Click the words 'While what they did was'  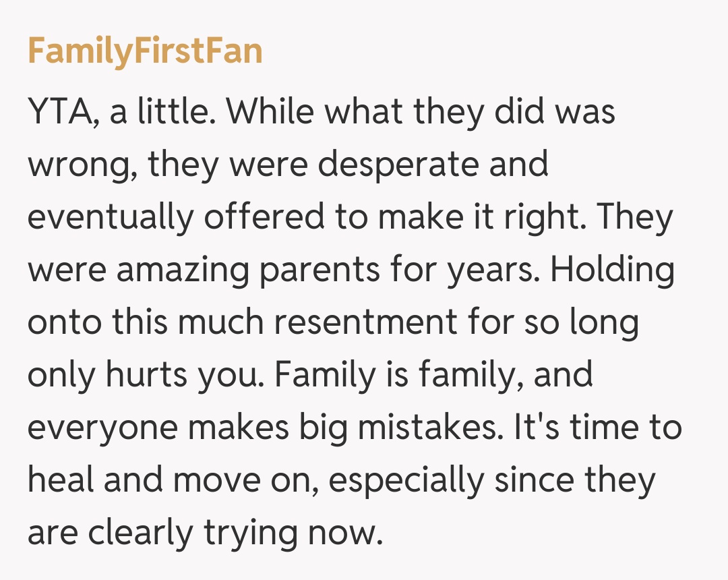(421, 113)
